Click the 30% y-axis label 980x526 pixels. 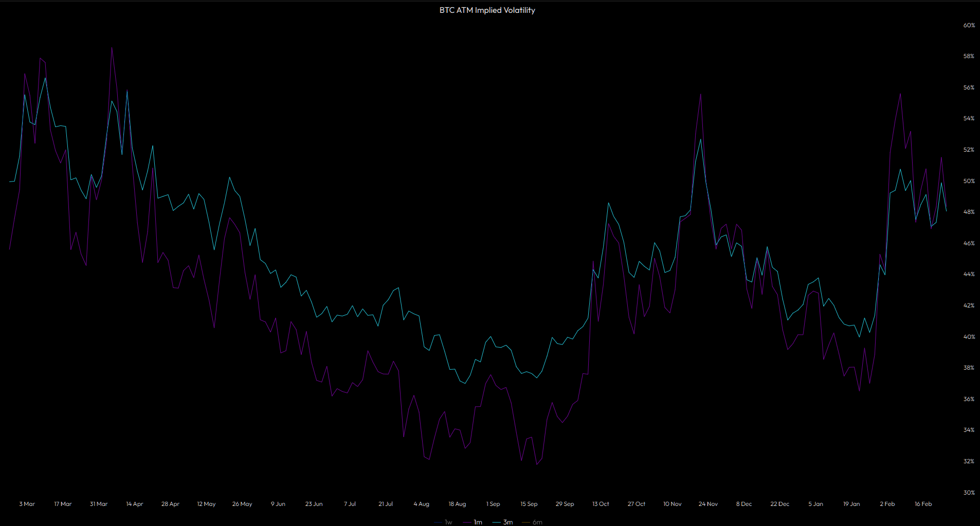(969, 493)
